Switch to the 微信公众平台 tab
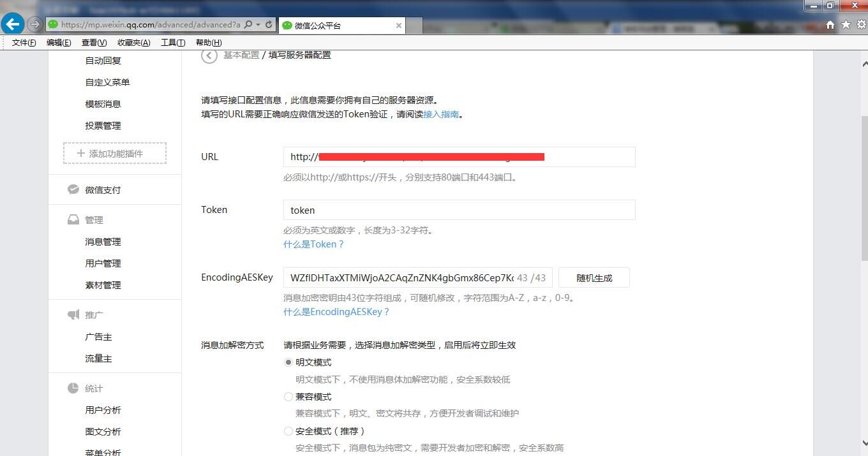Image resolution: width=868 pixels, height=456 pixels. [x=341, y=26]
